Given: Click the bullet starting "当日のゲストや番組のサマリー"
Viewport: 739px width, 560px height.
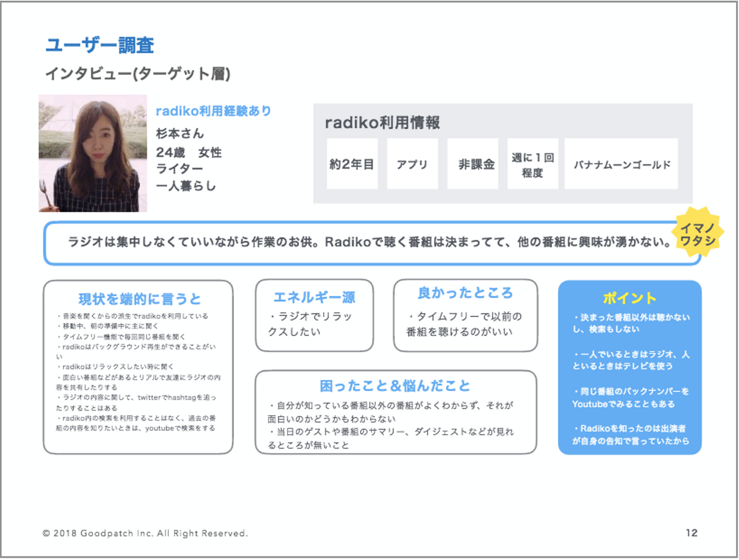Looking at the screenshot, I should [391, 438].
